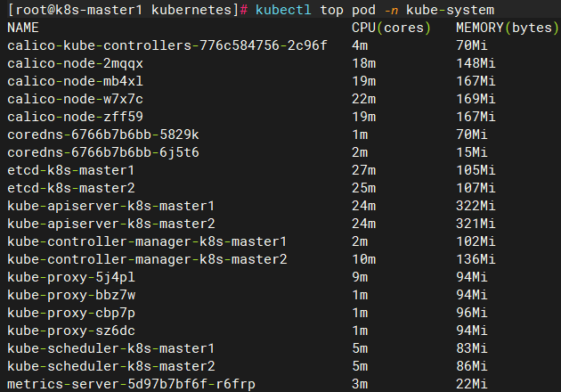Click the 107Mi memory value
Viewport: 561px width, 392px height.
click(476, 188)
